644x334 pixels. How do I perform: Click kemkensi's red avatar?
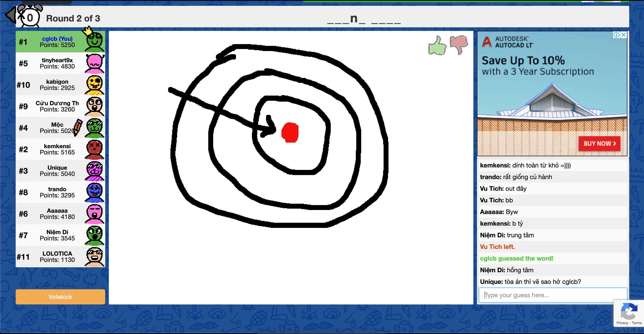(x=94, y=150)
